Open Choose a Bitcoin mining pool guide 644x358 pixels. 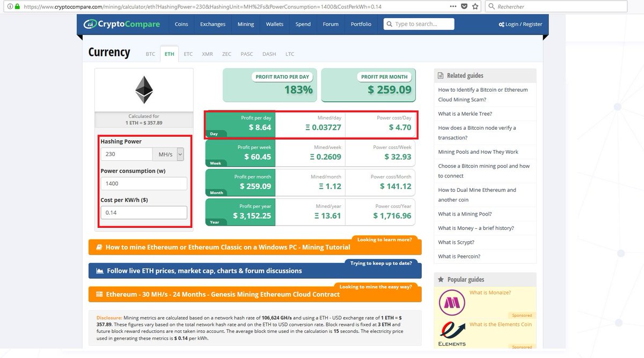tap(484, 170)
